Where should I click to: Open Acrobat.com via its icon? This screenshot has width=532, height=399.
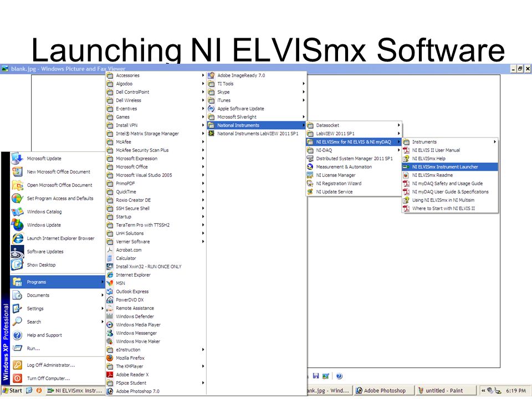[110, 250]
